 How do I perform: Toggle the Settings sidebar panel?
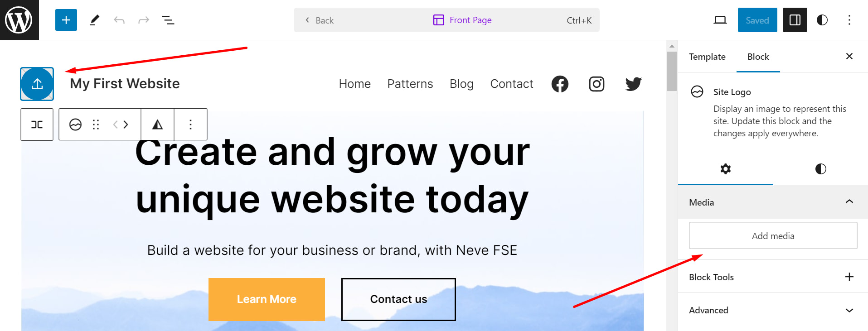pyautogui.click(x=795, y=20)
